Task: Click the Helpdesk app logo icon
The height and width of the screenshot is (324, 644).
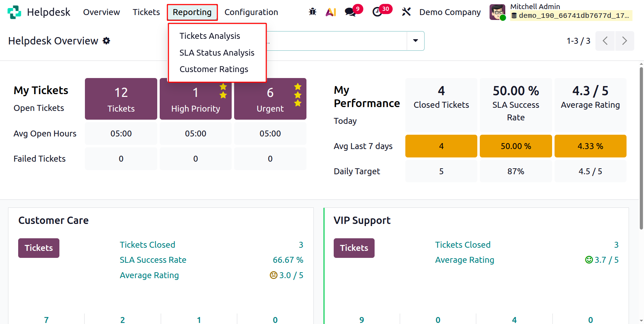Action: click(x=14, y=12)
